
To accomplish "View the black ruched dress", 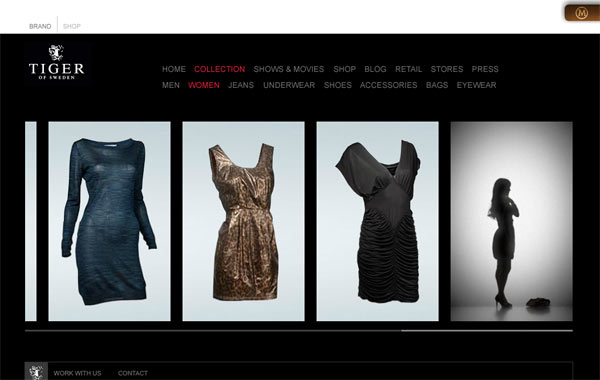I will [x=378, y=221].
